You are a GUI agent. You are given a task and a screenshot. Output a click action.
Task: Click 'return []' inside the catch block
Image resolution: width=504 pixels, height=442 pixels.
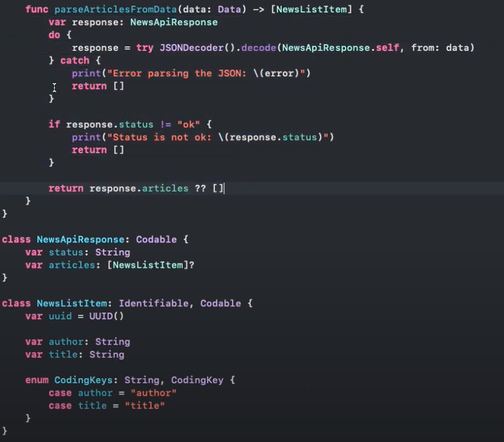[98, 86]
